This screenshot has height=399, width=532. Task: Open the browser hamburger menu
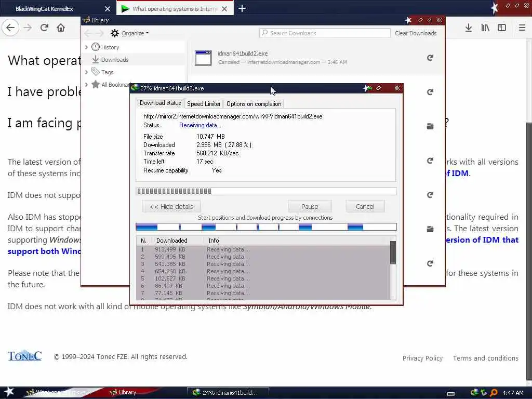tap(522, 28)
